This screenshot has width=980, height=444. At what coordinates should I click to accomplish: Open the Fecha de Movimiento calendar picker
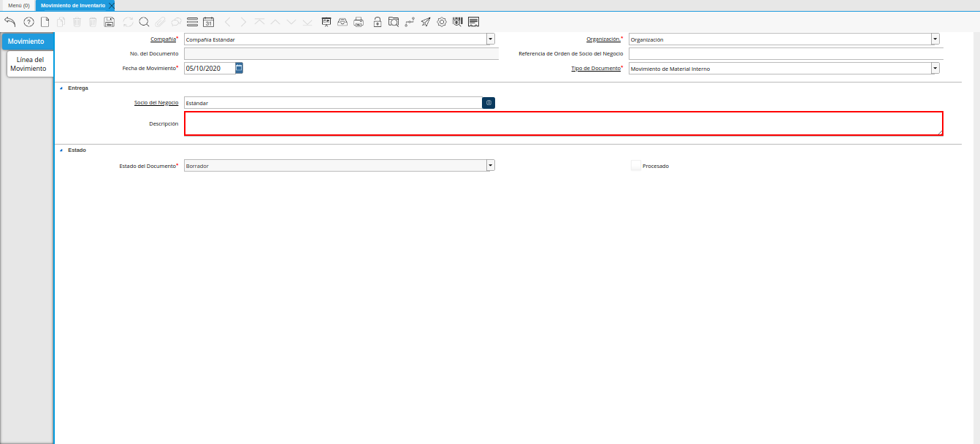pyautogui.click(x=239, y=68)
